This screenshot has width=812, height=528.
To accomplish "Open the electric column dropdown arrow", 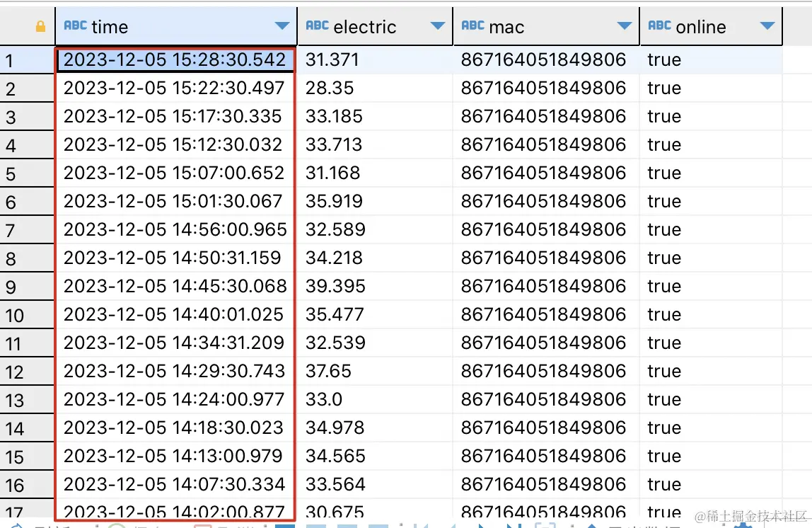I will pos(438,26).
